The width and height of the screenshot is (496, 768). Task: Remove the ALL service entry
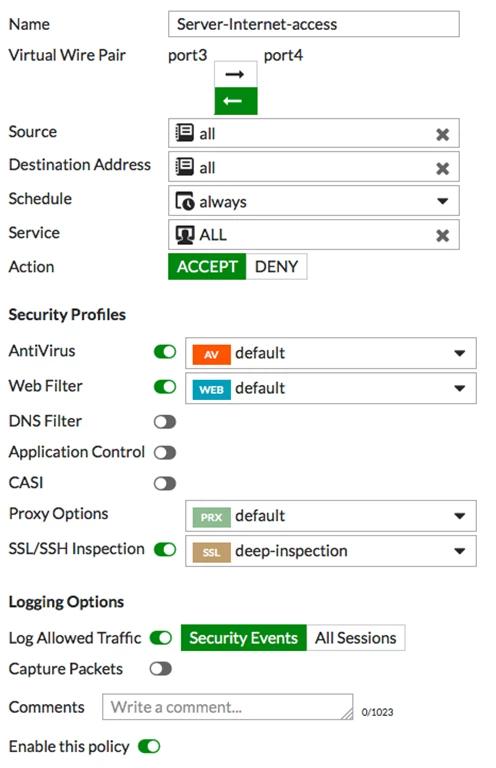click(443, 236)
